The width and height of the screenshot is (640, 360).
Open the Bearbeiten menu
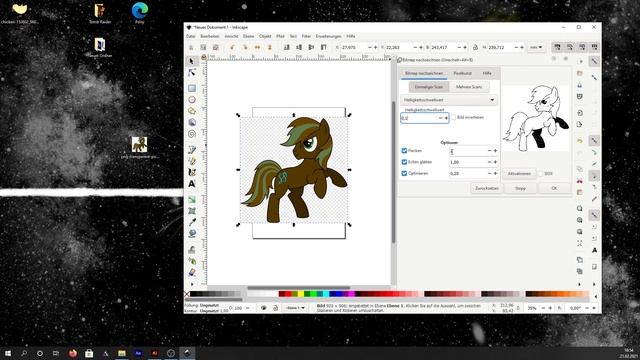tap(210, 36)
